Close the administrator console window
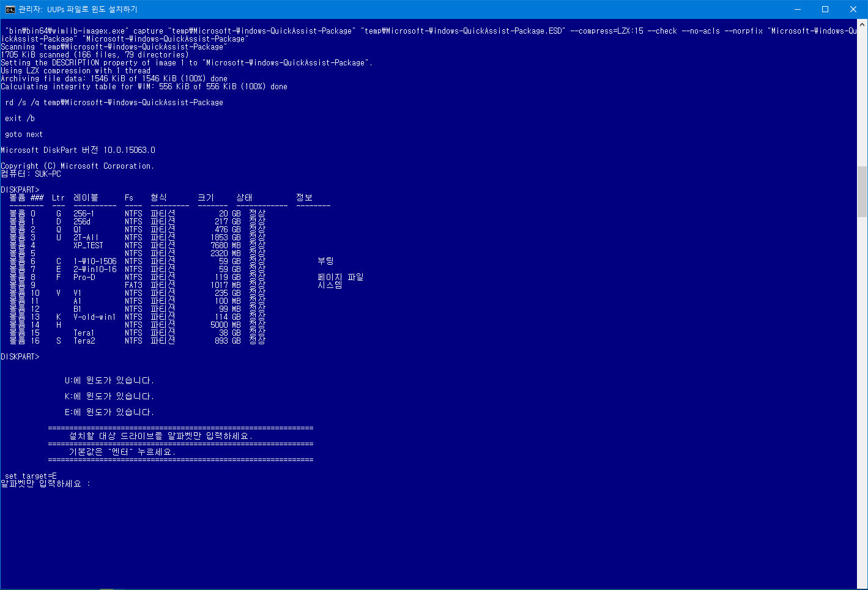Viewport: 868px width, 590px height. tap(853, 9)
